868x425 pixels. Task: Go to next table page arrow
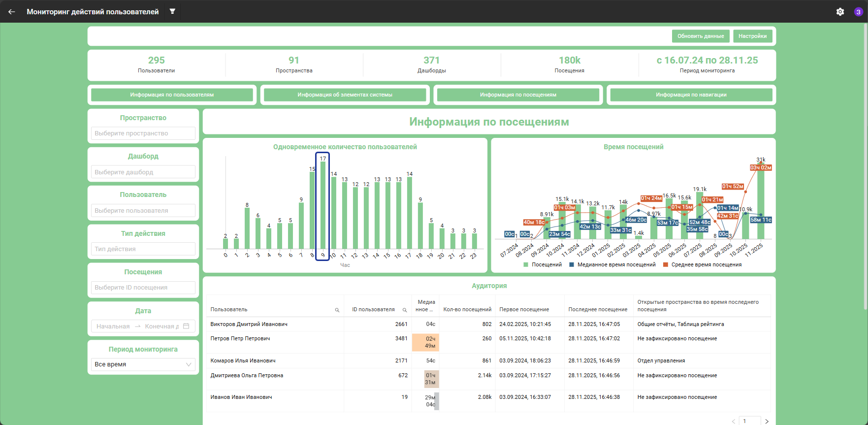(767, 421)
